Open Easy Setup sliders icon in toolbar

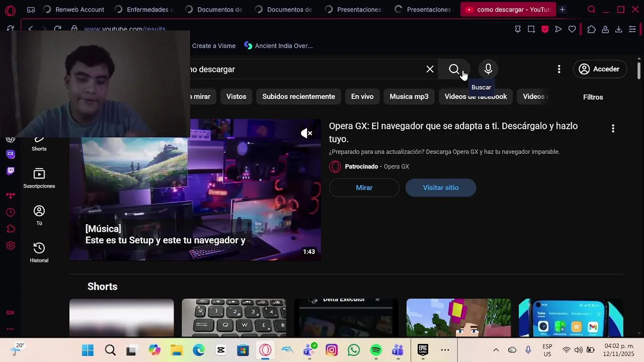(632, 29)
